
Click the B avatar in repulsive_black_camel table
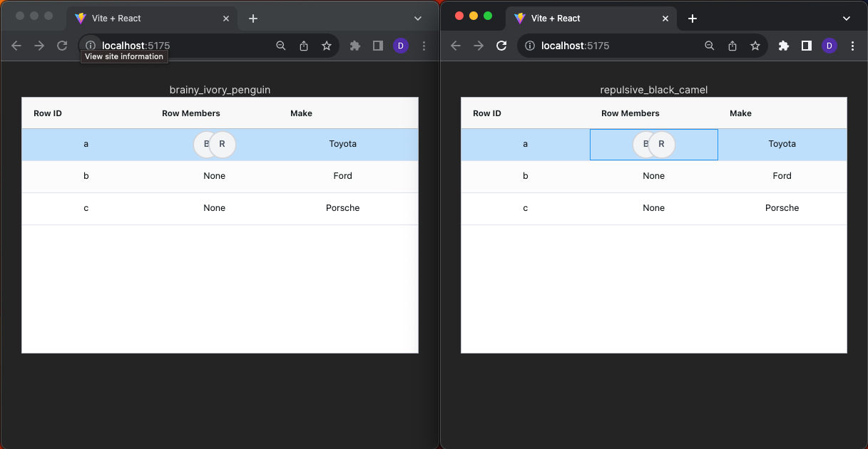(643, 144)
